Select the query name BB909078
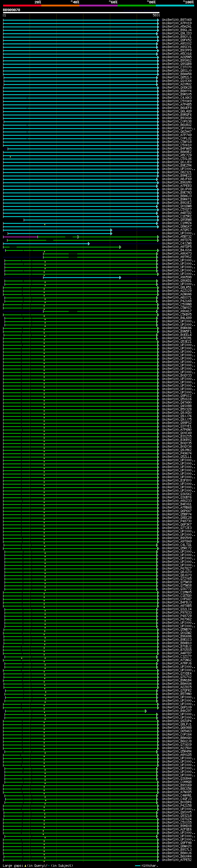The image size is (197, 868). click(x=11, y=10)
